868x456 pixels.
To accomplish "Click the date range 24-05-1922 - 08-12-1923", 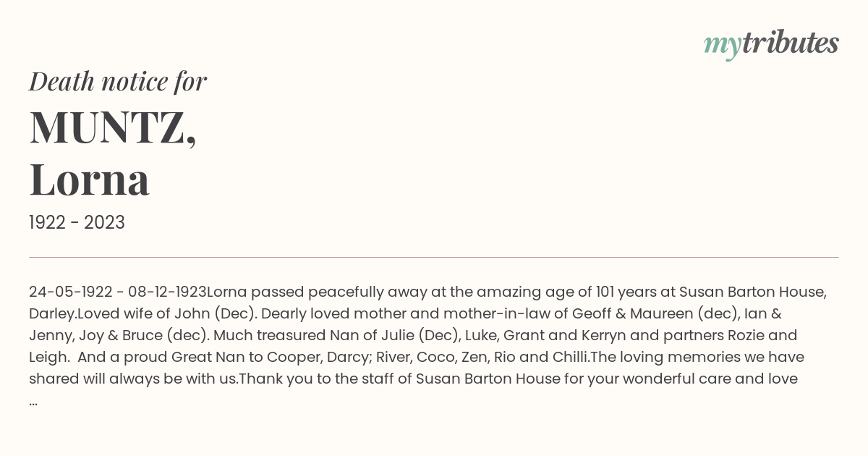I will click(118, 292).
